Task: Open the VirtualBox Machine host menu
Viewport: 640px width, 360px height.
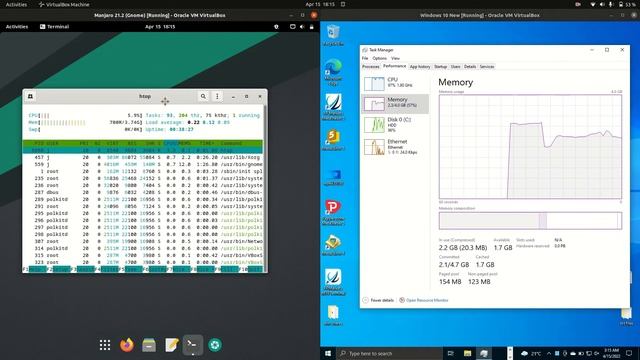Action: 64,4
